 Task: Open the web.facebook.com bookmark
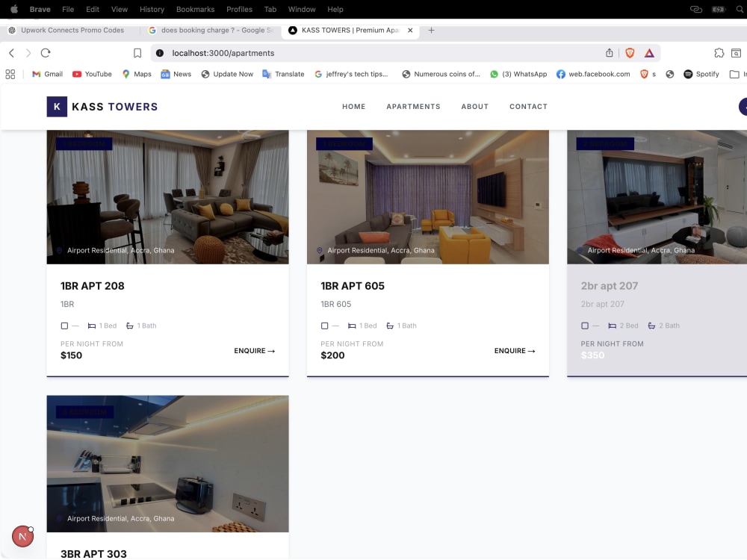pos(593,74)
